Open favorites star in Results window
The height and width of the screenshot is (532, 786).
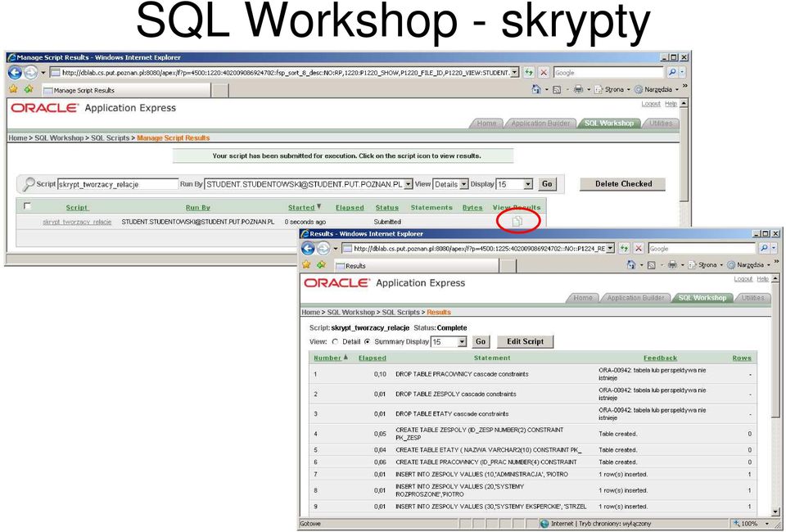[x=306, y=264]
